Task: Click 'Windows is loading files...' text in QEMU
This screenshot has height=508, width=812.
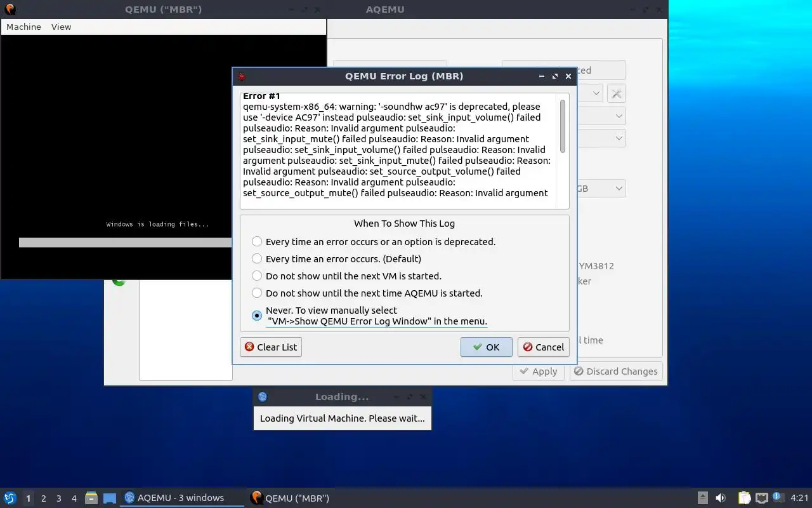Action: click(157, 224)
